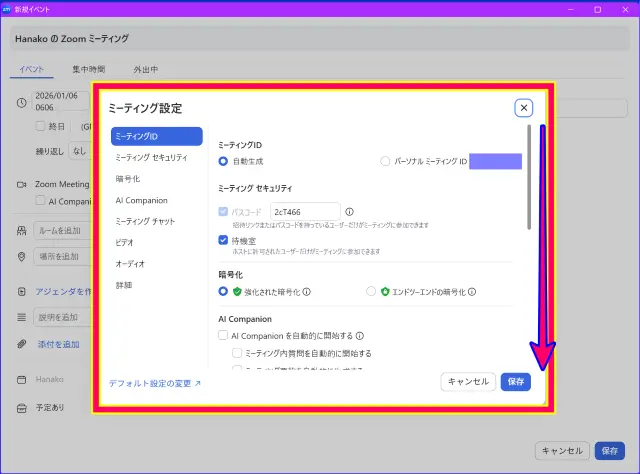Click the description lines icon
Image resolution: width=640 pixels, height=474 pixels.
point(22,317)
